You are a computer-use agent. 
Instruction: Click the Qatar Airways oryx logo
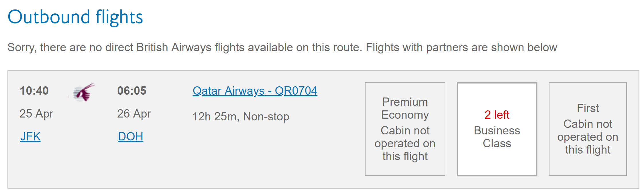(84, 92)
